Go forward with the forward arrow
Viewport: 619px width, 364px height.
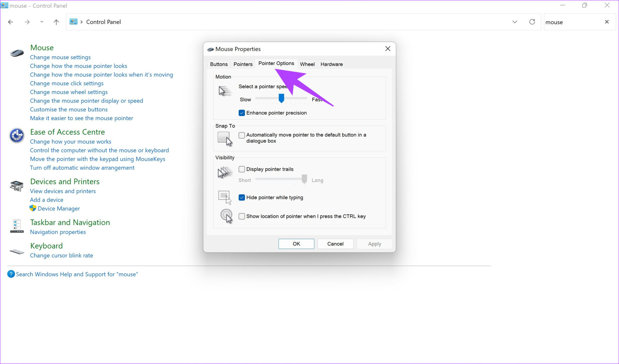[27, 22]
